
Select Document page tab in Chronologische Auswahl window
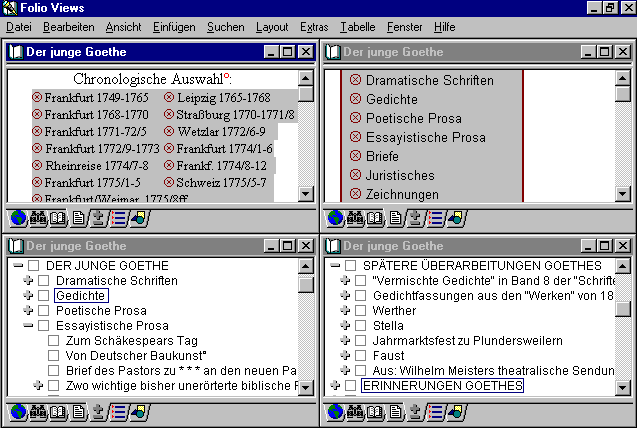(x=78, y=218)
